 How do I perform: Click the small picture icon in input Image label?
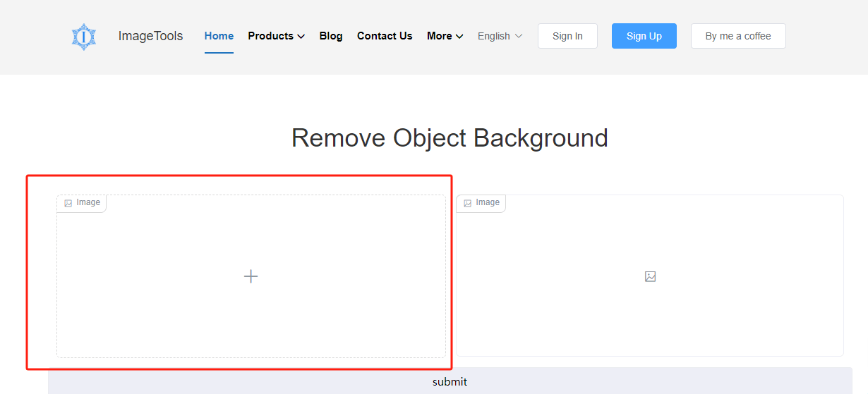click(68, 203)
